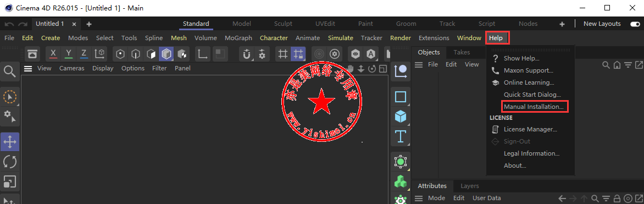Open the Takes tab
644x204 pixels.
point(462,52)
